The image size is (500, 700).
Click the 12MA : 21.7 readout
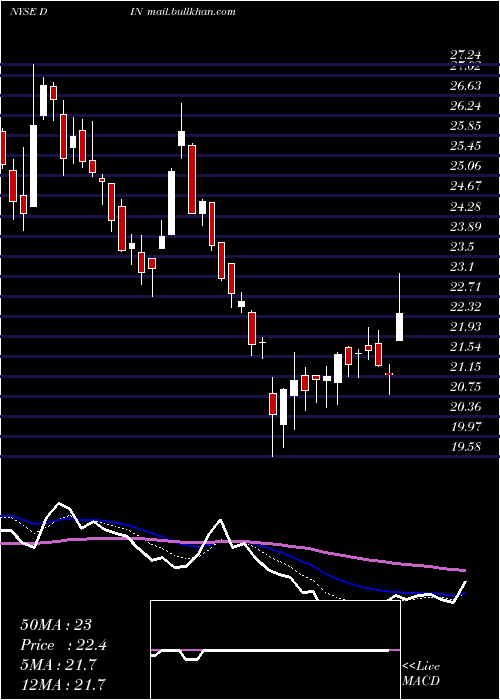pos(63,683)
